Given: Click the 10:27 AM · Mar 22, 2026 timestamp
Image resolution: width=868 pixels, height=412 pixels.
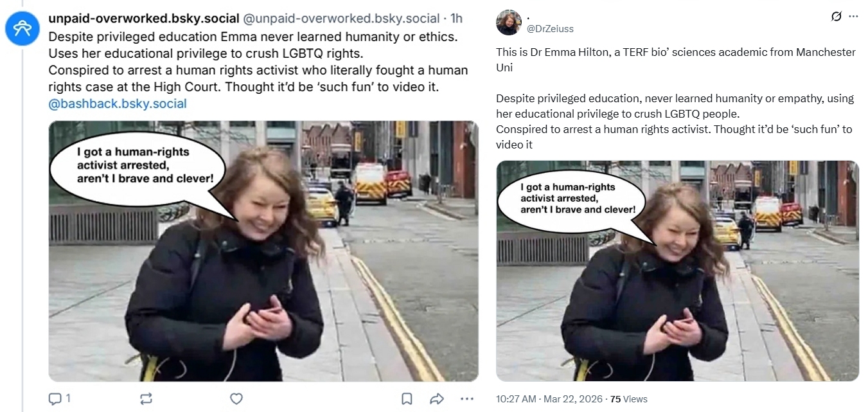Looking at the screenshot, I should pos(549,399).
